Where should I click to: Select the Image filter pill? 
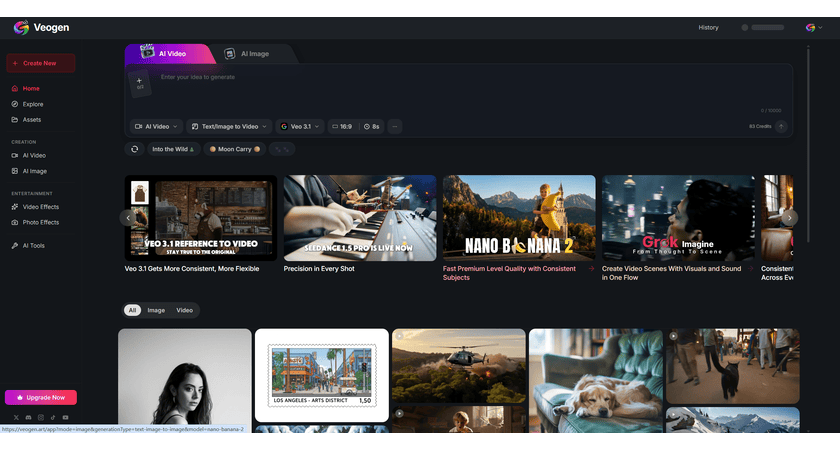pos(156,310)
